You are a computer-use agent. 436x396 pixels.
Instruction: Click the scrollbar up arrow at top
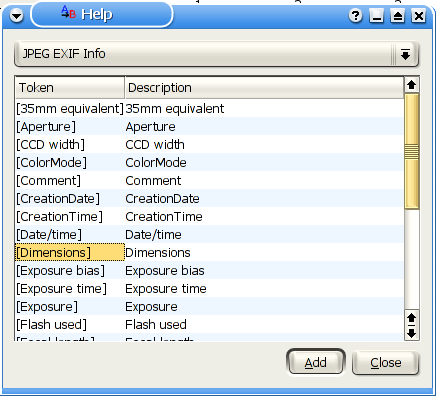412,85
